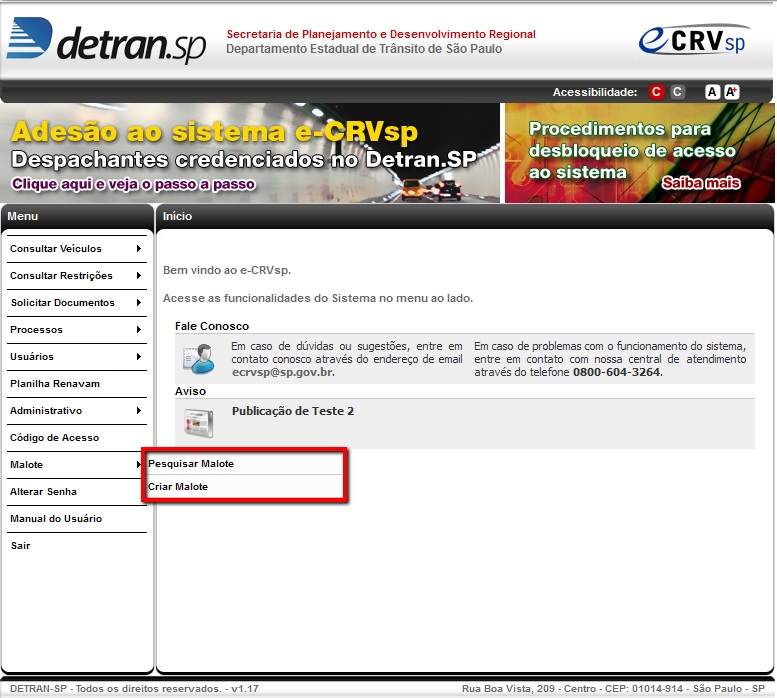Click the Acessibilidade label

[595, 92]
